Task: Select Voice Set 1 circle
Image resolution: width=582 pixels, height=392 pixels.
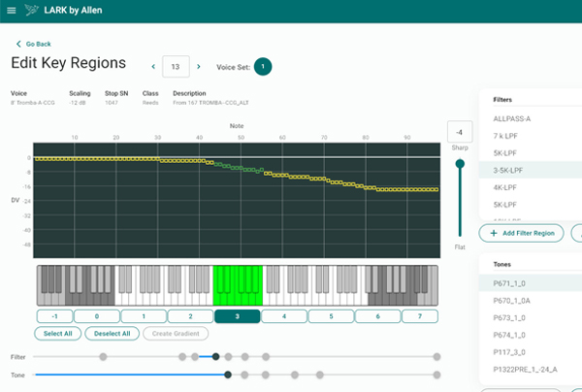Action: tap(263, 67)
